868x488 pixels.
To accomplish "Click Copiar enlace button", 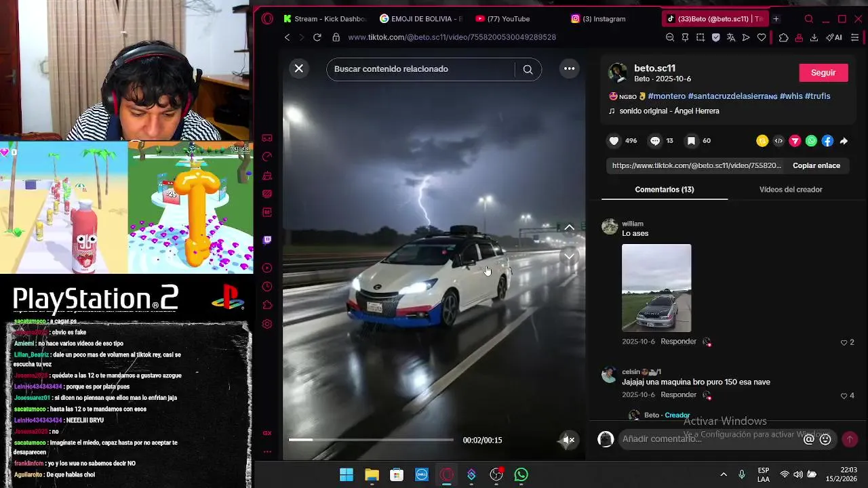I will [x=816, y=165].
